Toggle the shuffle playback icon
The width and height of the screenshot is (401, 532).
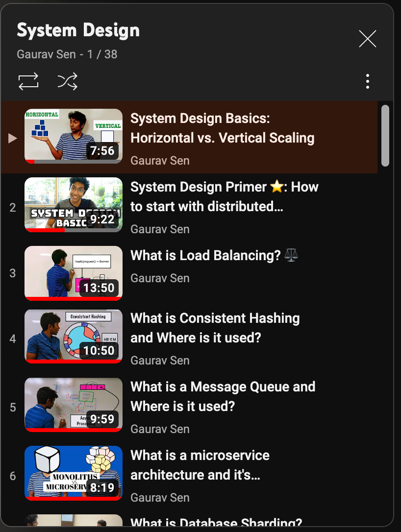67,81
